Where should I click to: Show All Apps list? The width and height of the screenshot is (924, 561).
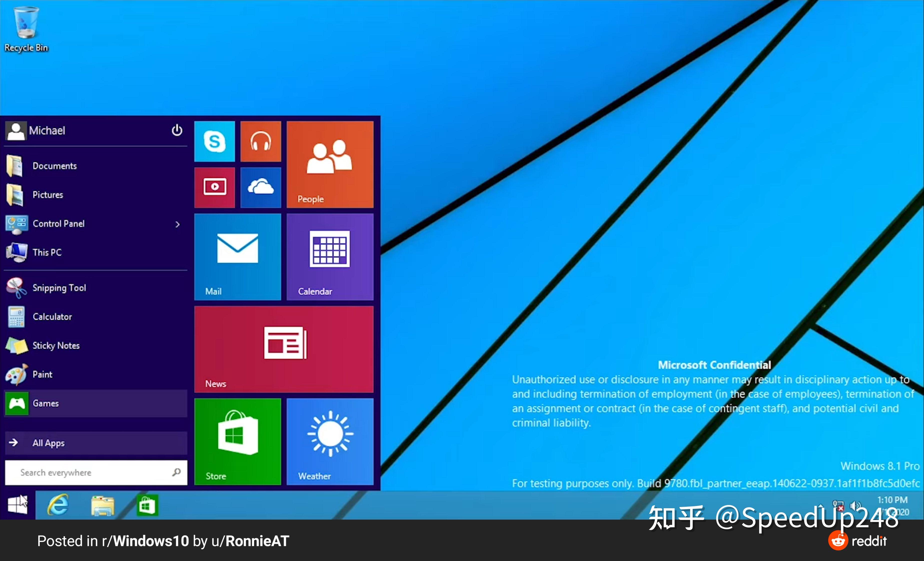tap(96, 443)
